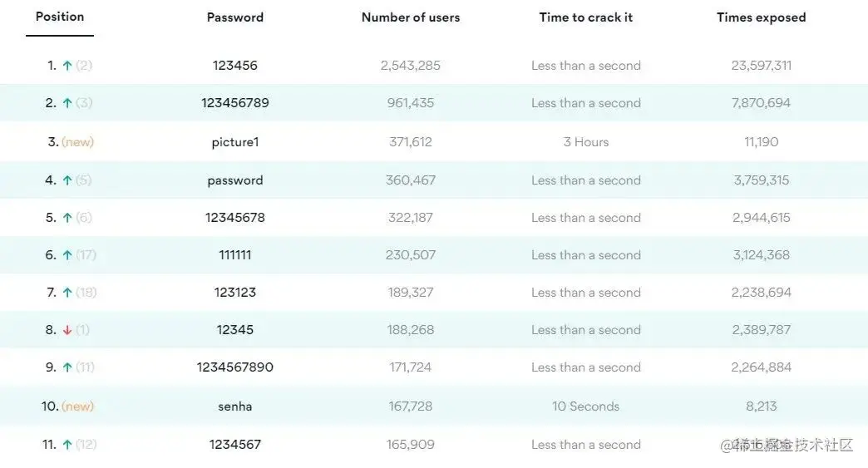The width and height of the screenshot is (868, 468).
Task: Click the green arrow in the 123123 row
Action: click(67, 293)
